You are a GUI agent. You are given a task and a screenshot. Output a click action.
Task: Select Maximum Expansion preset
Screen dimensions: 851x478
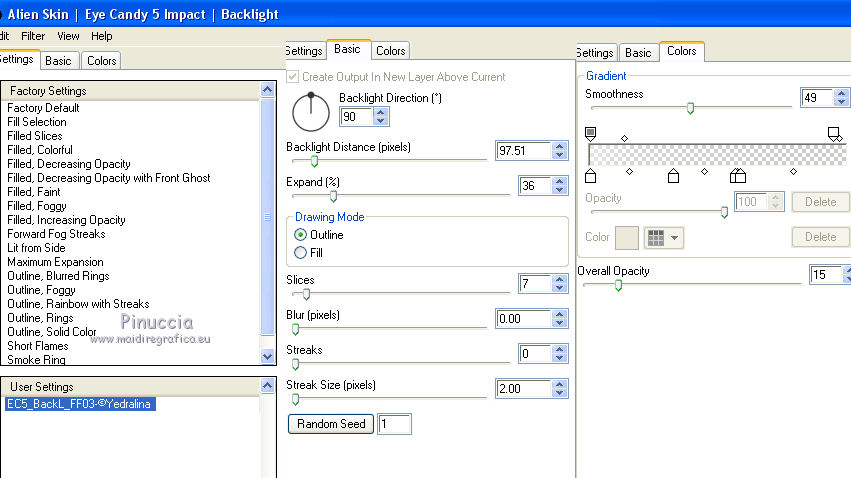tap(55, 262)
